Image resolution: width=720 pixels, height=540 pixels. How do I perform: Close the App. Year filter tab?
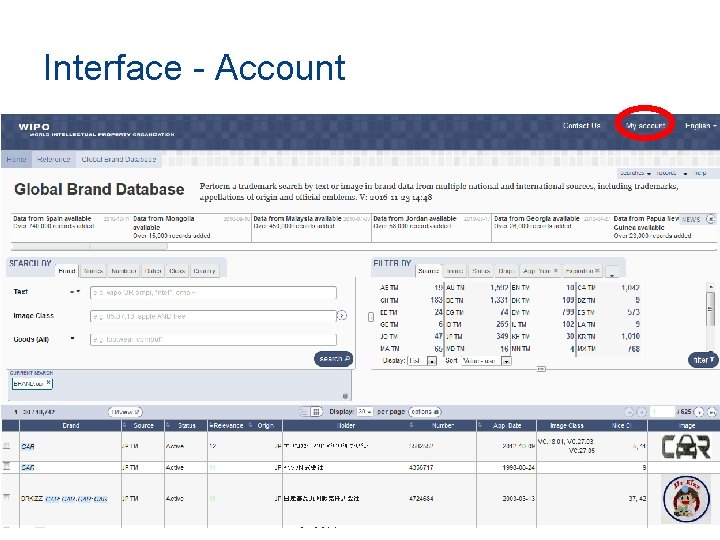[x=556, y=270]
